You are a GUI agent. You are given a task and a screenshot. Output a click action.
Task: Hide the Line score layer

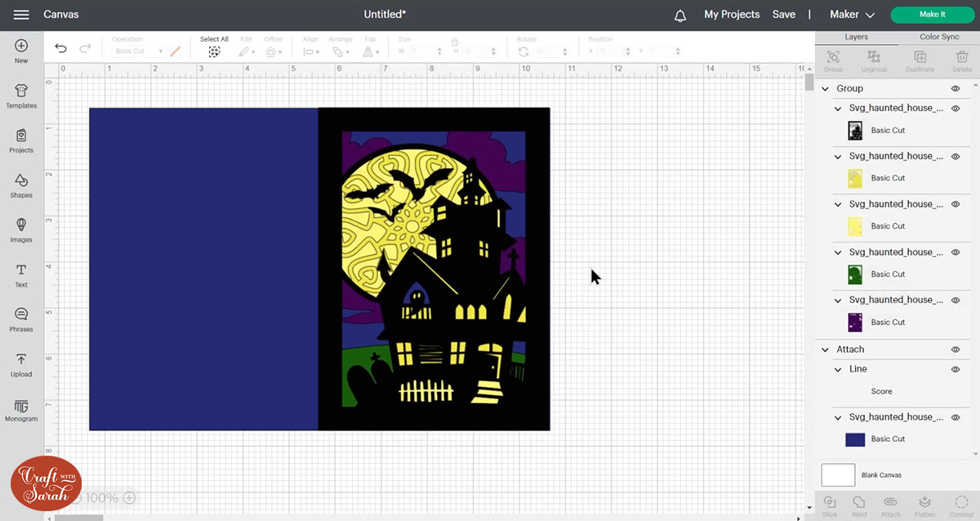pos(955,369)
